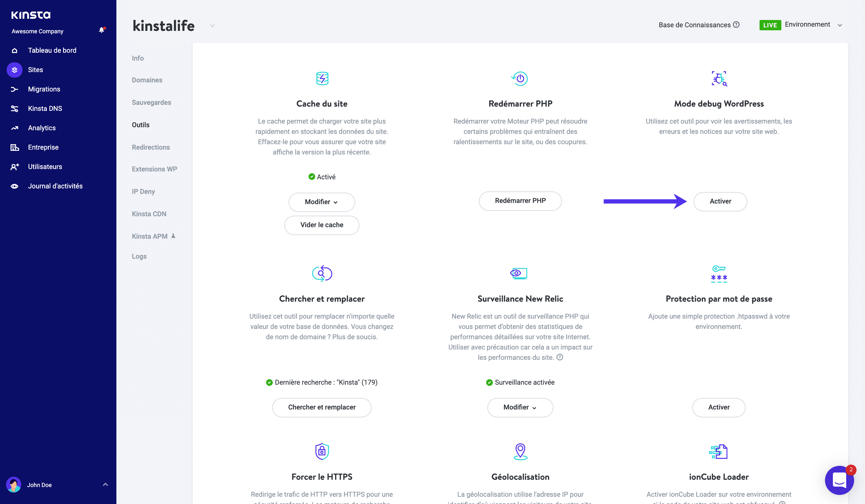This screenshot has width=865, height=504.
Task: Activate Mode debug WordPress with Activer
Action: click(x=720, y=201)
